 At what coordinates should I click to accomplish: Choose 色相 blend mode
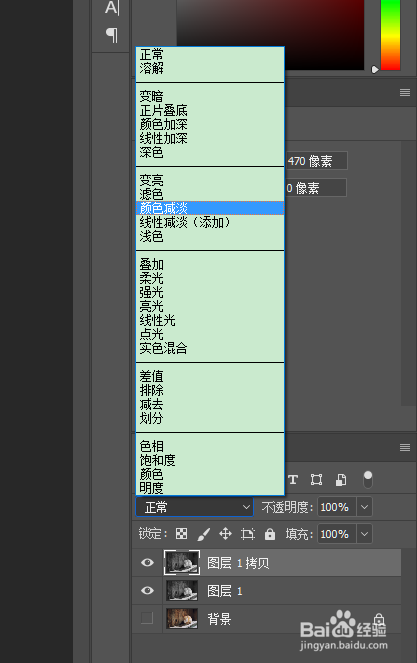210,446
